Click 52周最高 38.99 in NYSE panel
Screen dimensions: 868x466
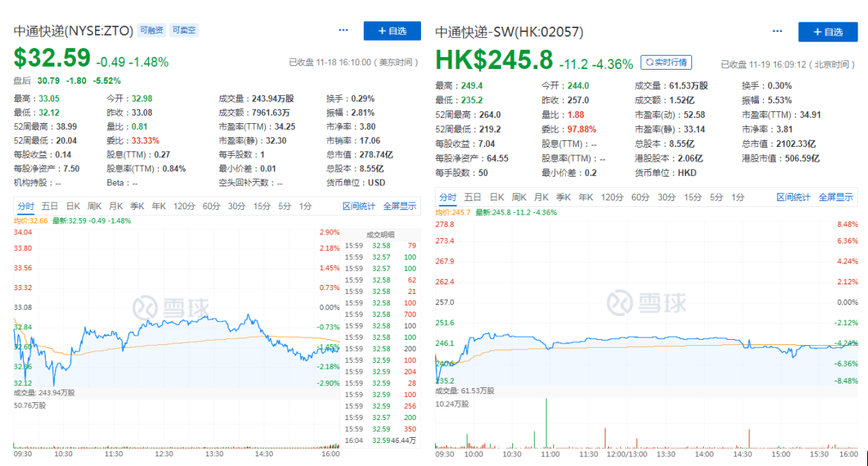click(45, 126)
